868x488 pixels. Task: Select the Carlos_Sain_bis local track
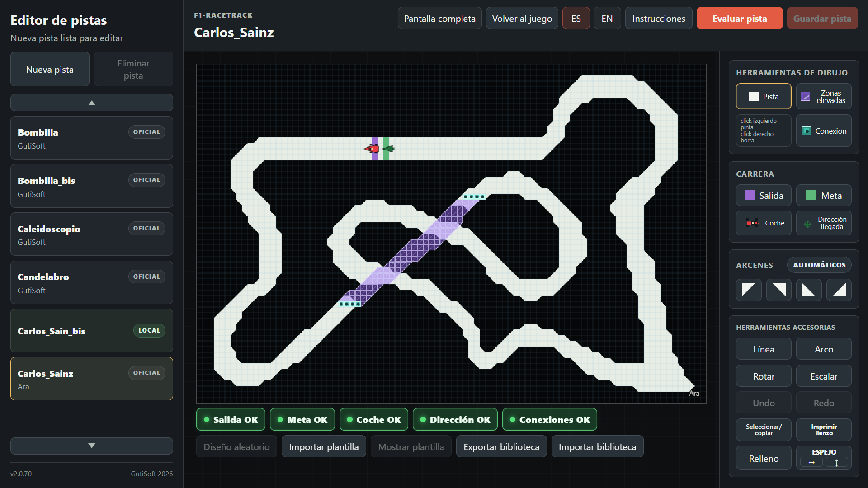tap(92, 331)
